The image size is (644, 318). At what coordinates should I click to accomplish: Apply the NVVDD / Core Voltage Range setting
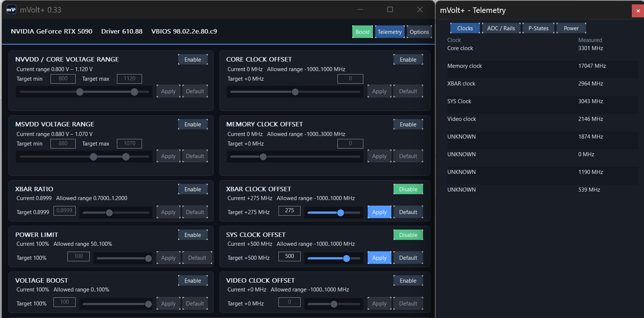(x=169, y=91)
